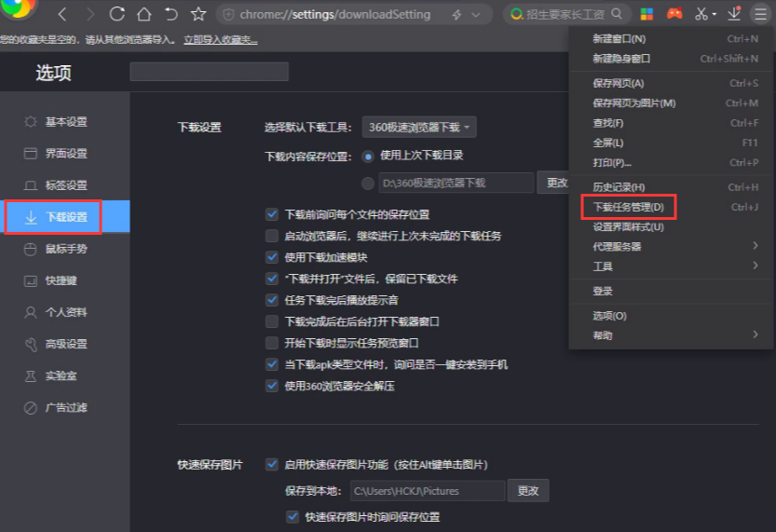
Task: Choose 打印(P) from menu
Action: (x=671, y=162)
